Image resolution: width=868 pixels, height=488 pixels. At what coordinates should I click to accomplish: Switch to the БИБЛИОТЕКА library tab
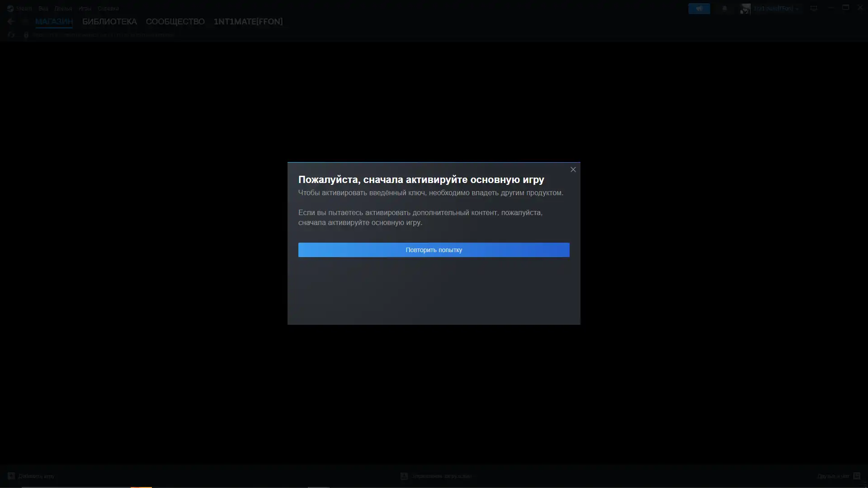click(109, 22)
